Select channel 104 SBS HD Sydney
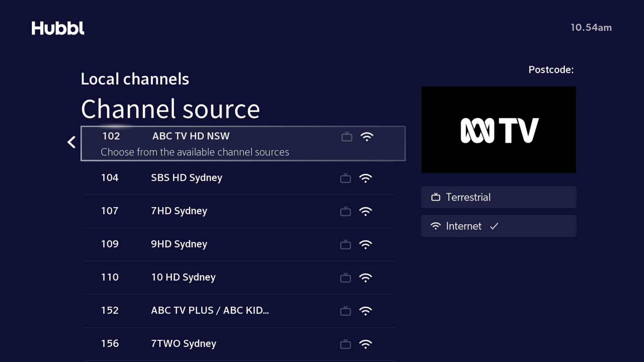Viewport: 644px width, 362px height. click(239, 178)
